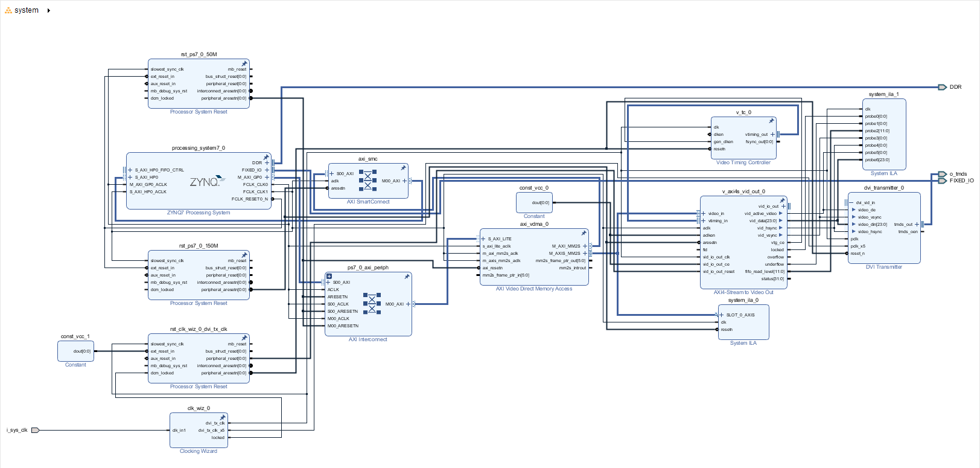Select the AXI Interconnect label

pyautogui.click(x=368, y=339)
